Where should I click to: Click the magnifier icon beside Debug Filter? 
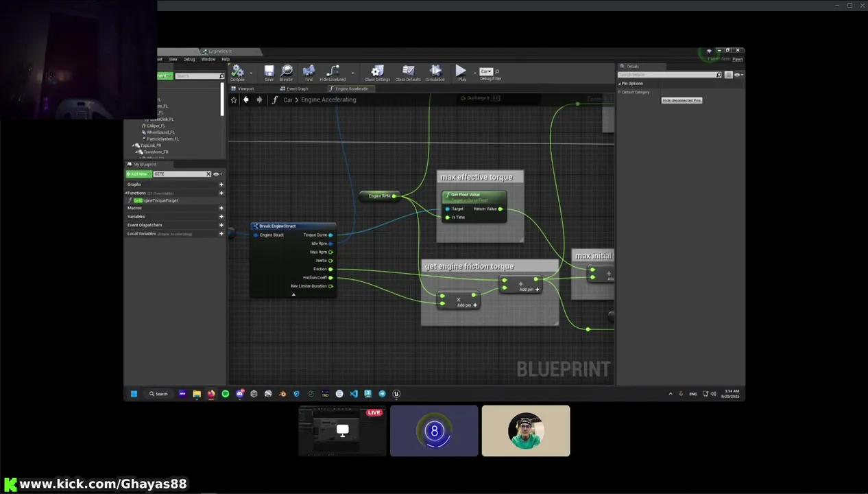click(x=497, y=71)
